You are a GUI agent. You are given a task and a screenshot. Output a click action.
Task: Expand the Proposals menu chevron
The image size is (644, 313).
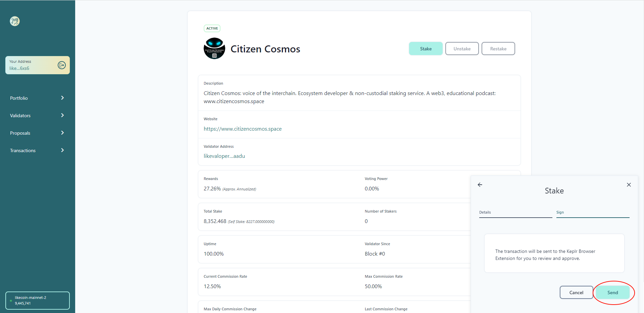pyautogui.click(x=62, y=133)
